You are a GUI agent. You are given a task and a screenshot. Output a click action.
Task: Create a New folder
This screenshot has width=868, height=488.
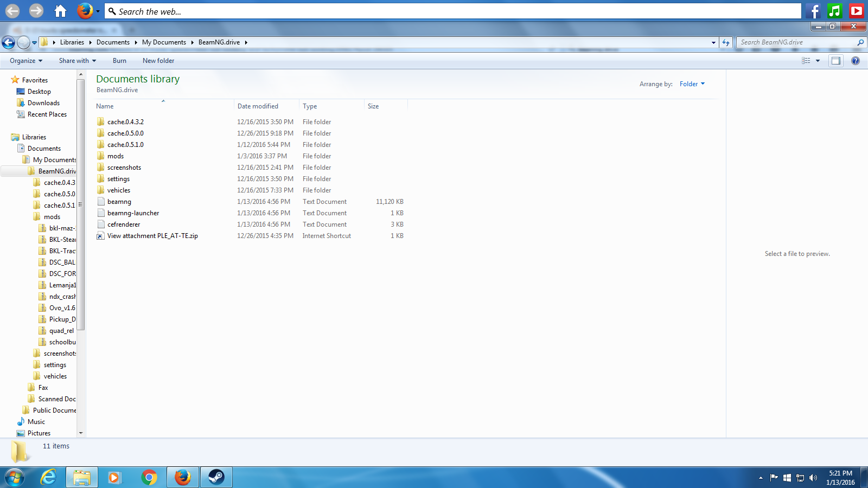pos(158,61)
